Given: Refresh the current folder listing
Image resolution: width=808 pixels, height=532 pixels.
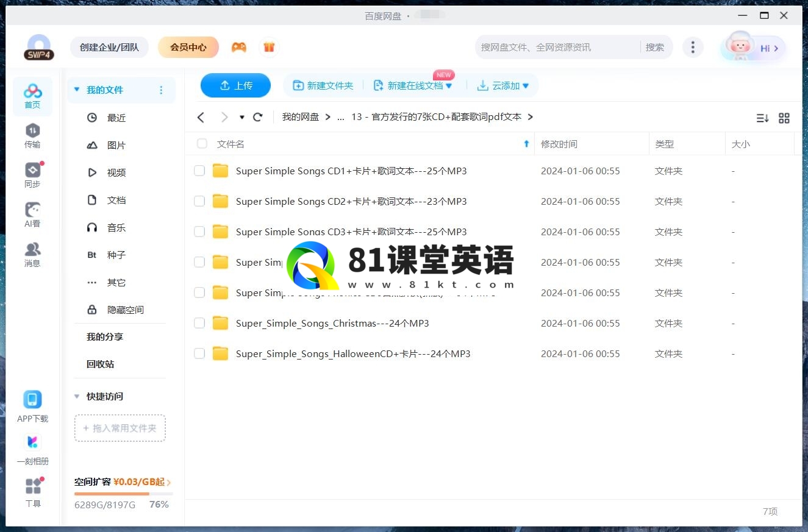Looking at the screenshot, I should (x=258, y=117).
